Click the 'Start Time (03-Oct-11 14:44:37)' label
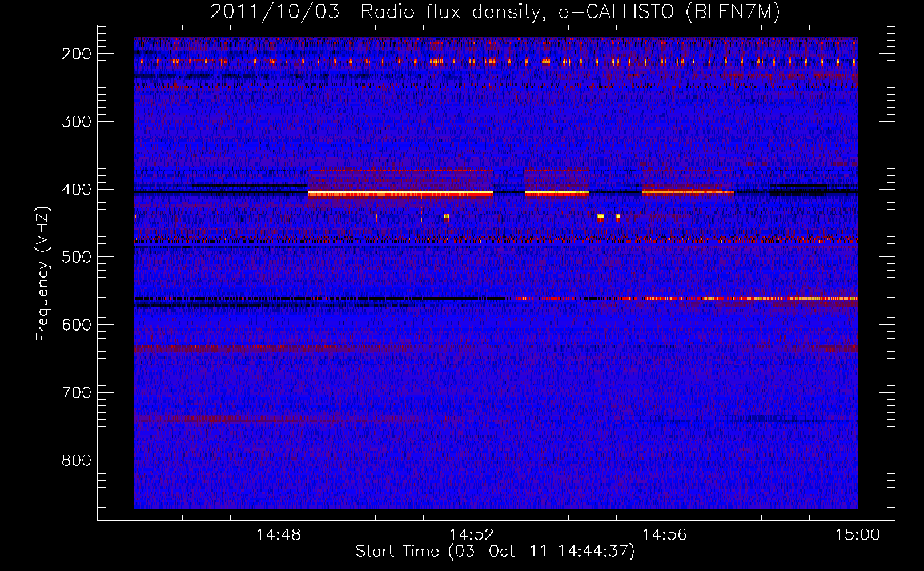This screenshot has height=571, width=924. (495, 552)
